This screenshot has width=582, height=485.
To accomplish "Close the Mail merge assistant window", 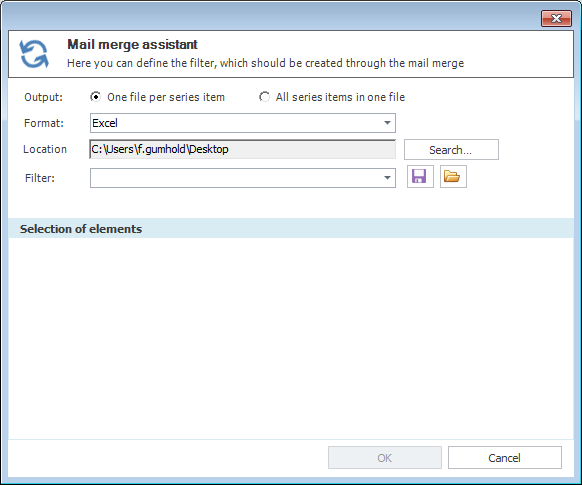I will [x=556, y=19].
